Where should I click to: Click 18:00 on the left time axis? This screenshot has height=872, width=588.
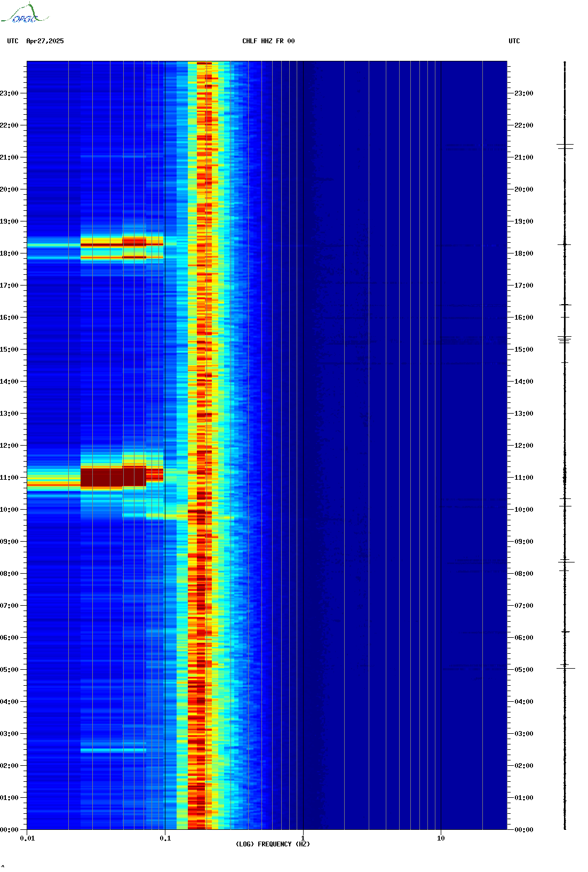click(9, 253)
